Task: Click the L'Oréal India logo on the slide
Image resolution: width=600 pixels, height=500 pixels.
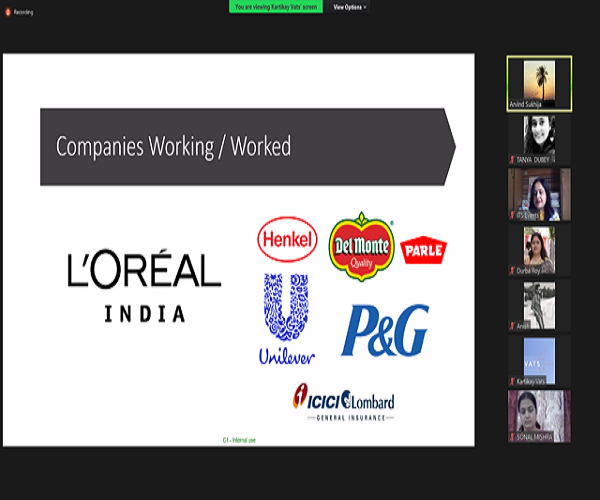Action: pos(144,285)
